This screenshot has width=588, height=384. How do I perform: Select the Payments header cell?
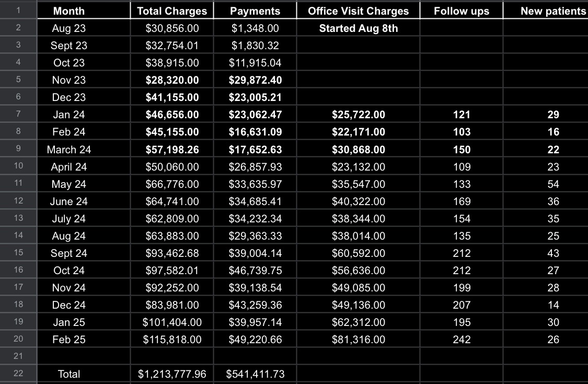[255, 11]
